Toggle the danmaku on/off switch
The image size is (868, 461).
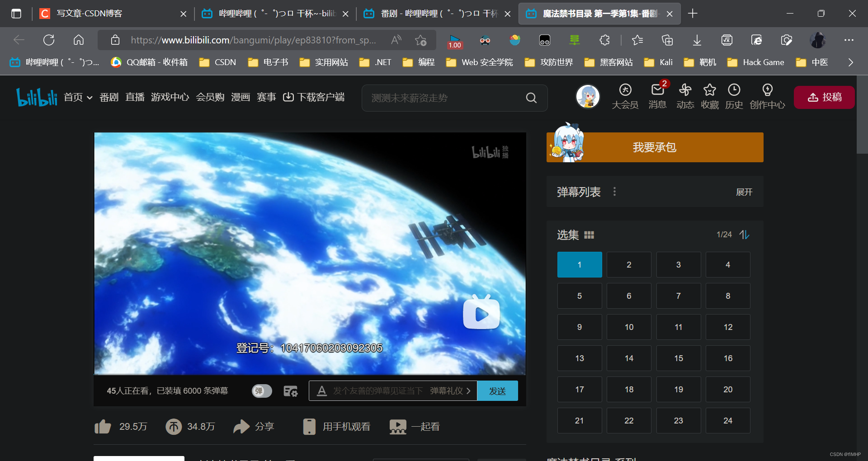point(262,391)
